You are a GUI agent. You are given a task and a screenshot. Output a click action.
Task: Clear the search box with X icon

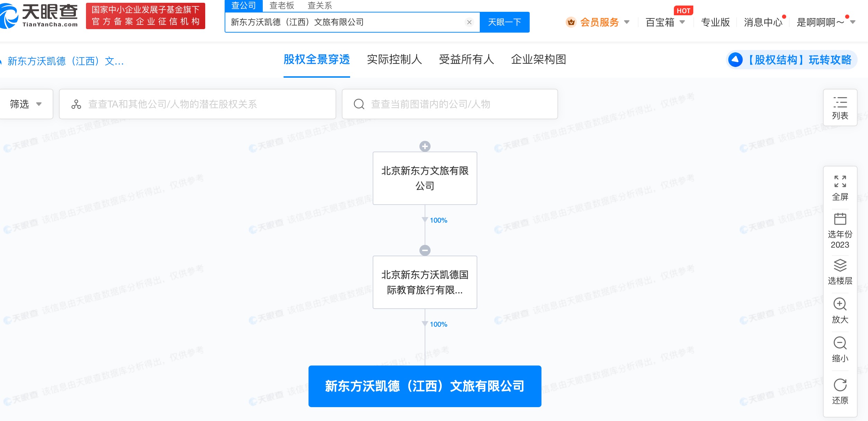point(469,22)
